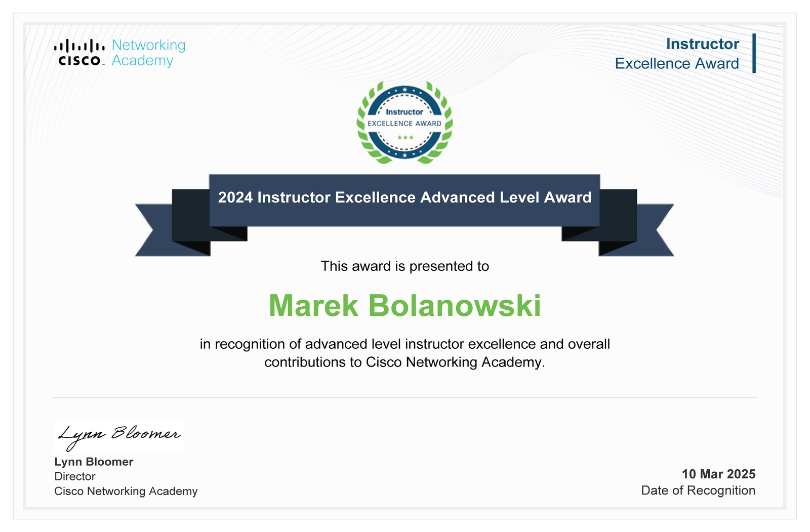Click the line 'in recognition of advanced level instructor excellence'
The width and height of the screenshot is (810, 532).
(405, 344)
